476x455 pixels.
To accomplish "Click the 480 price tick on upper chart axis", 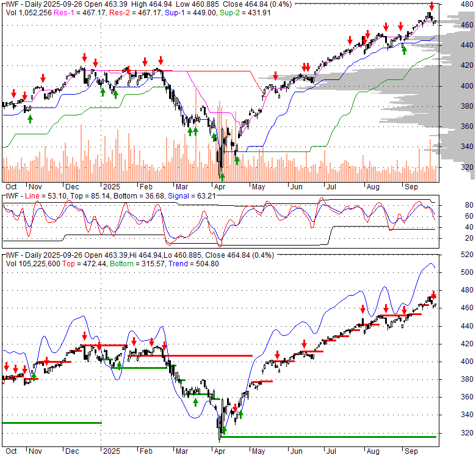I will coord(467,4).
